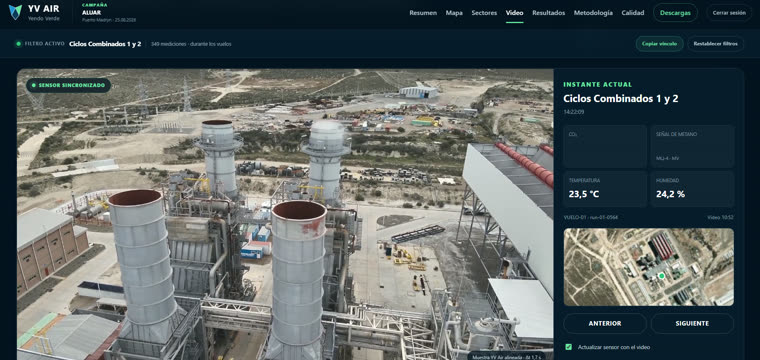
Task: Uncheck 'Actualizar sensor con el video' checkbox
Action: click(569, 347)
